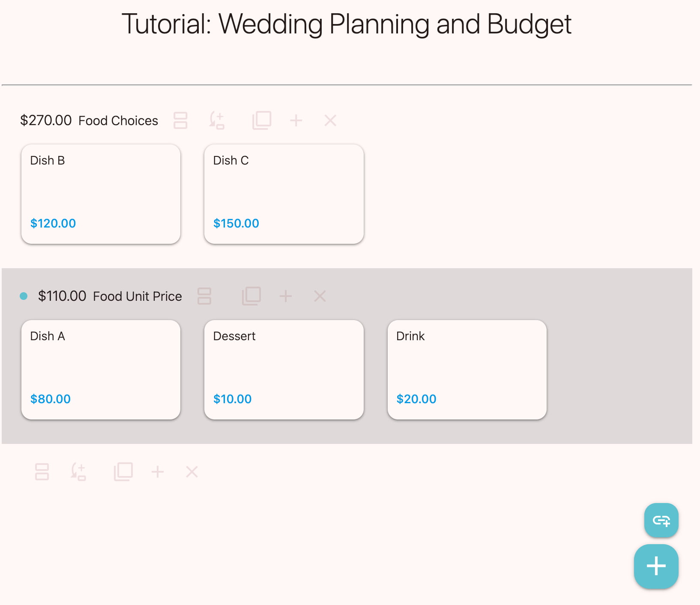
Task: Click the plus icon in the empty bottom section
Action: tap(158, 472)
